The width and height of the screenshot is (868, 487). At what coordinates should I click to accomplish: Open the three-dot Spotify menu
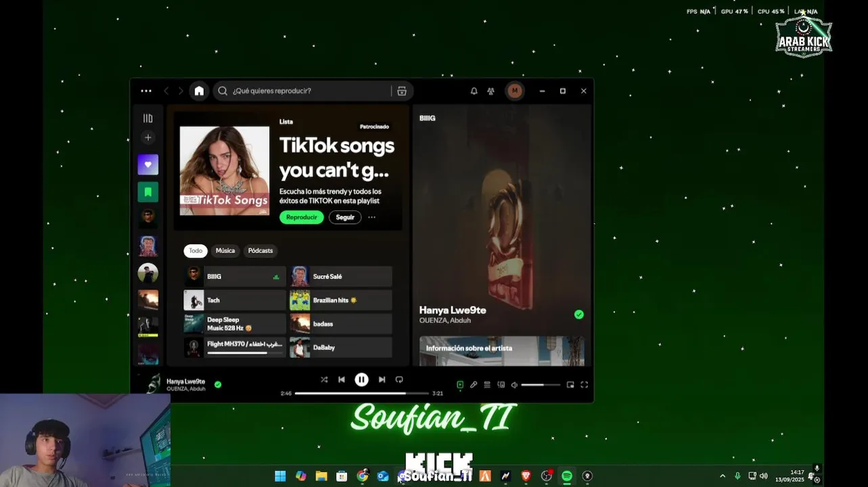point(146,91)
